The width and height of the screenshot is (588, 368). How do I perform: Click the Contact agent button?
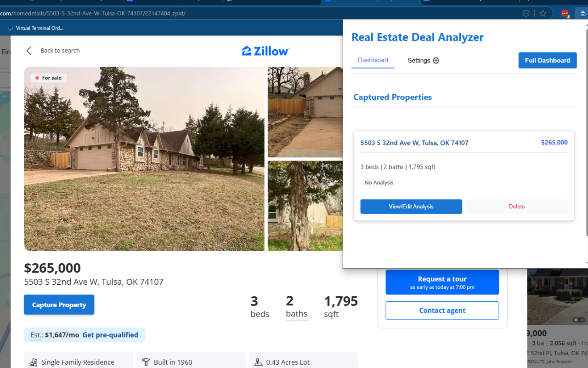click(x=442, y=310)
